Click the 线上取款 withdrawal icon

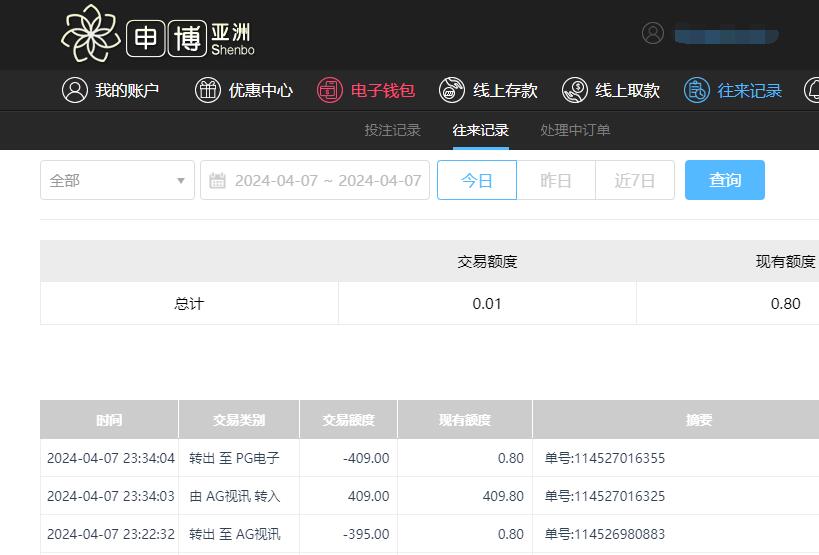pyautogui.click(x=574, y=90)
